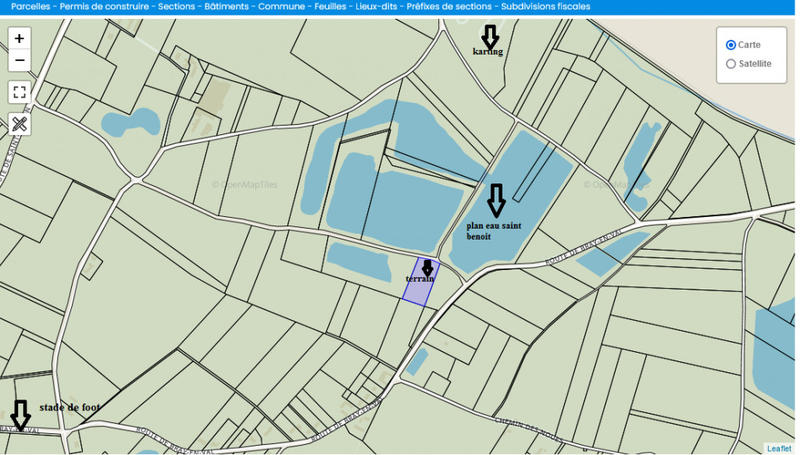Select the Carte radio option

(x=731, y=45)
